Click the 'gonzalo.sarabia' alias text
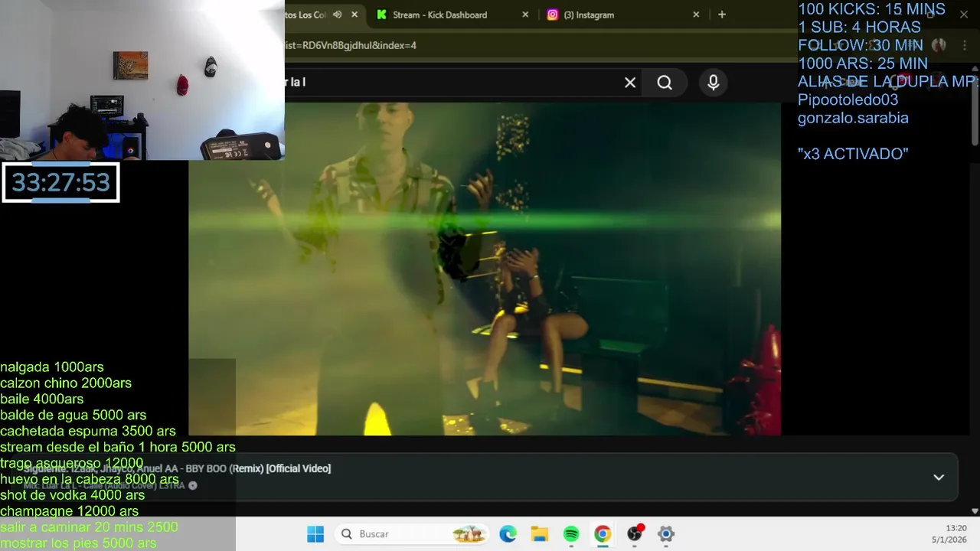Screen dimensions: 980x551 (853, 118)
